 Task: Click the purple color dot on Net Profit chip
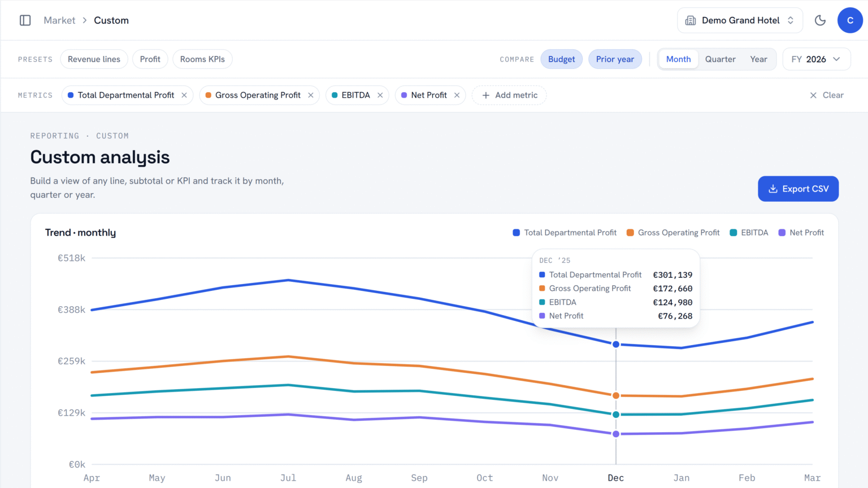point(404,95)
